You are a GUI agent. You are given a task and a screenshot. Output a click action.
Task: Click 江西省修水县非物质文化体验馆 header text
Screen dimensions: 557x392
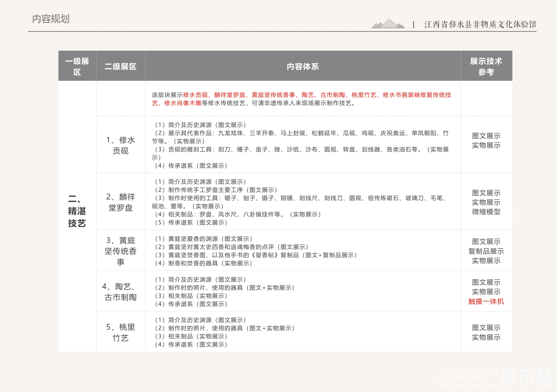point(480,24)
